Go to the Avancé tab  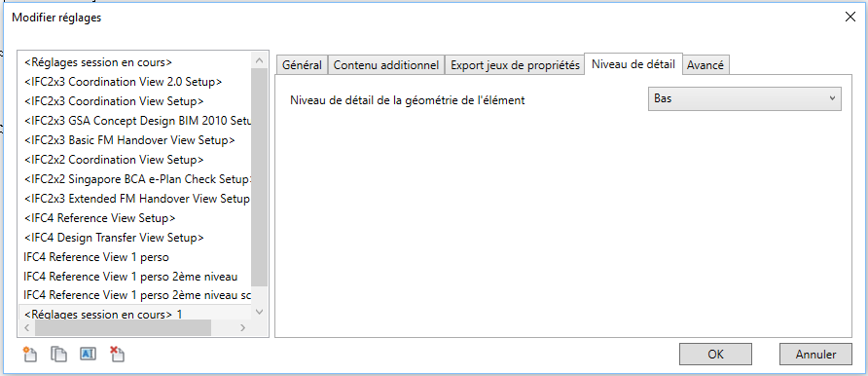tap(705, 65)
